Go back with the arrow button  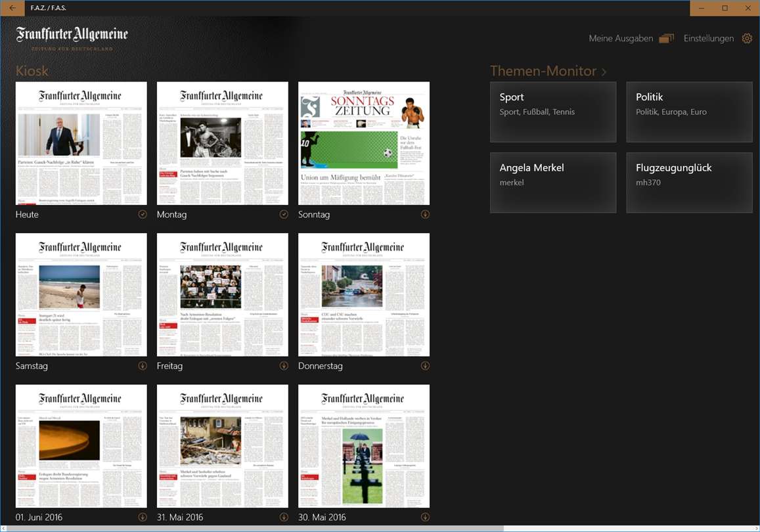click(12, 8)
